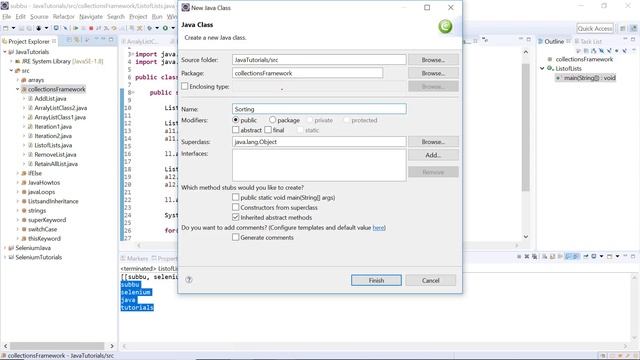Viewport: 640px width, 360px height.
Task: Open the Source menu
Action: click(39, 17)
